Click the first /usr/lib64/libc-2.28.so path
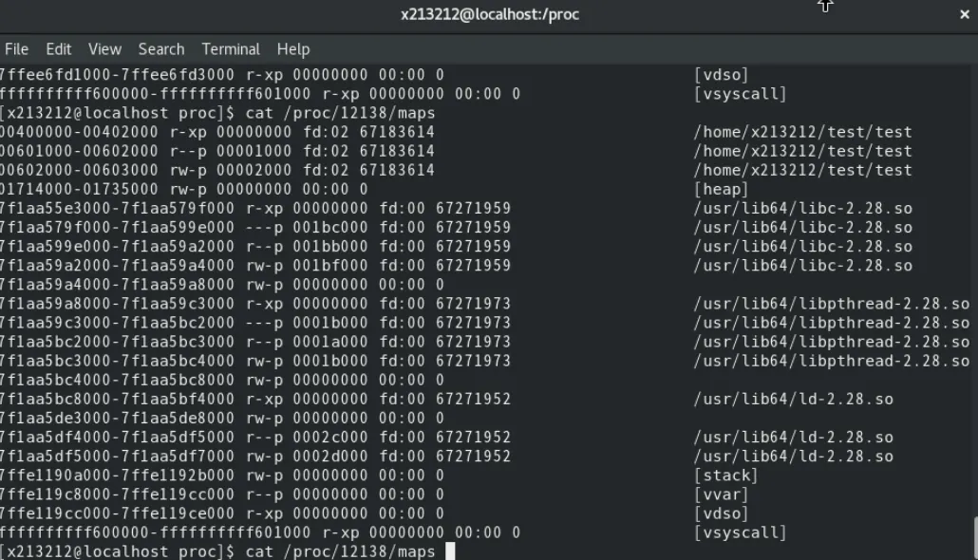 point(802,208)
